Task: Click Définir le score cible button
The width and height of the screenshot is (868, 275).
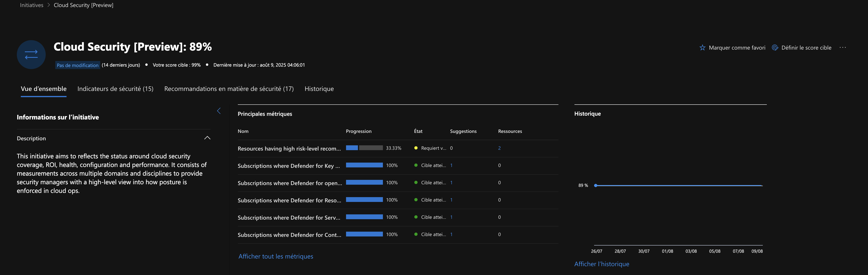Action: [806, 48]
